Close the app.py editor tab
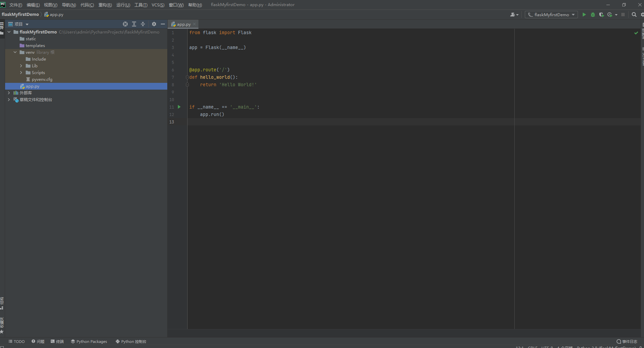Viewport: 644px width, 348px height. [194, 24]
